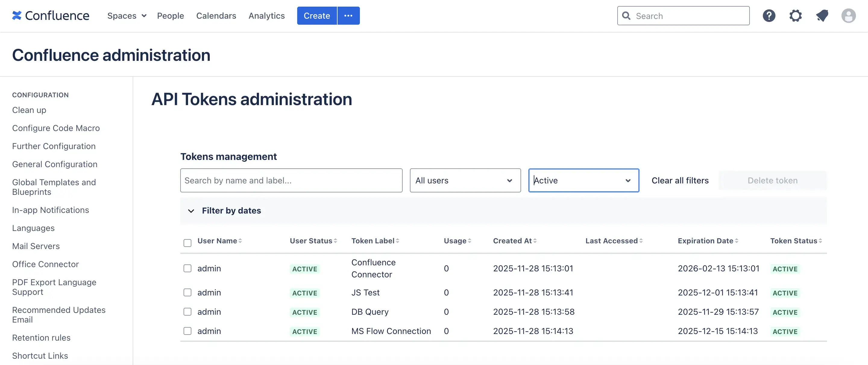
Task: Open Languages sidebar link
Action: (x=33, y=228)
